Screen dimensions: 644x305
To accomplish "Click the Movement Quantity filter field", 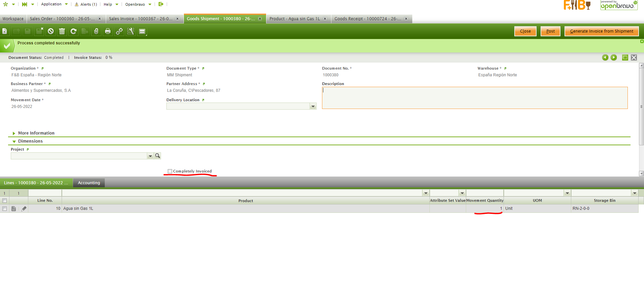I will coord(485,193).
